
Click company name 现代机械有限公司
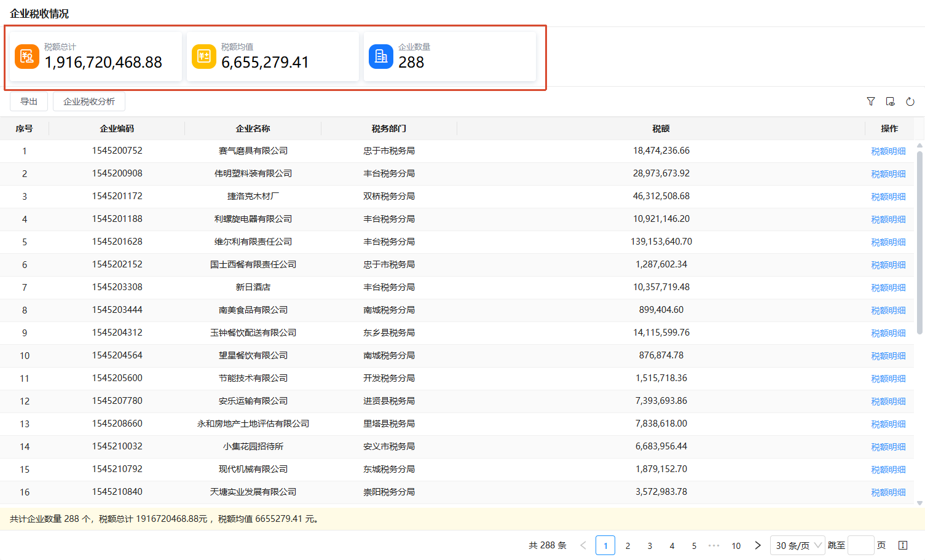pyautogui.click(x=253, y=469)
